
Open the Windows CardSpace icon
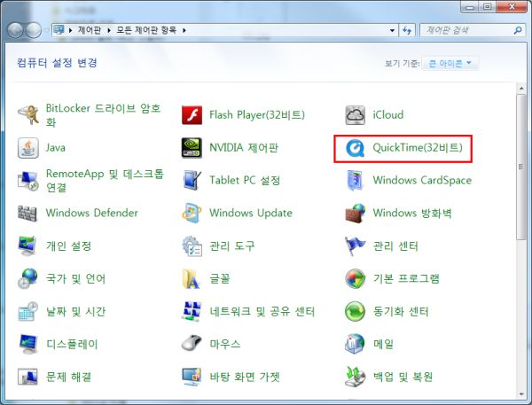point(356,181)
